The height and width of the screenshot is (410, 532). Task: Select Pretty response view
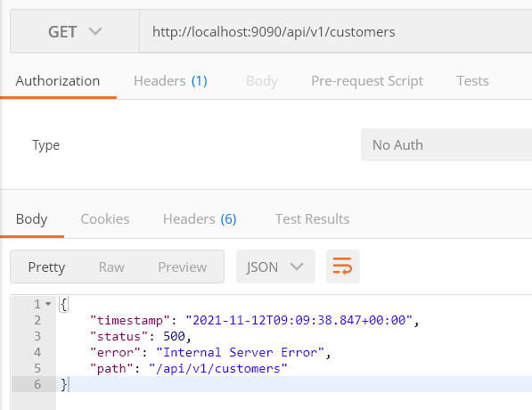(x=46, y=267)
